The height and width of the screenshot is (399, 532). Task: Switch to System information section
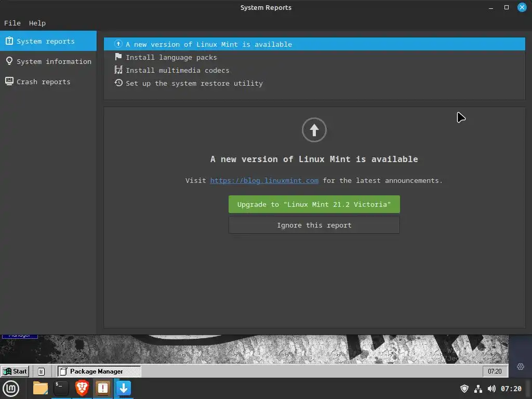click(48, 61)
